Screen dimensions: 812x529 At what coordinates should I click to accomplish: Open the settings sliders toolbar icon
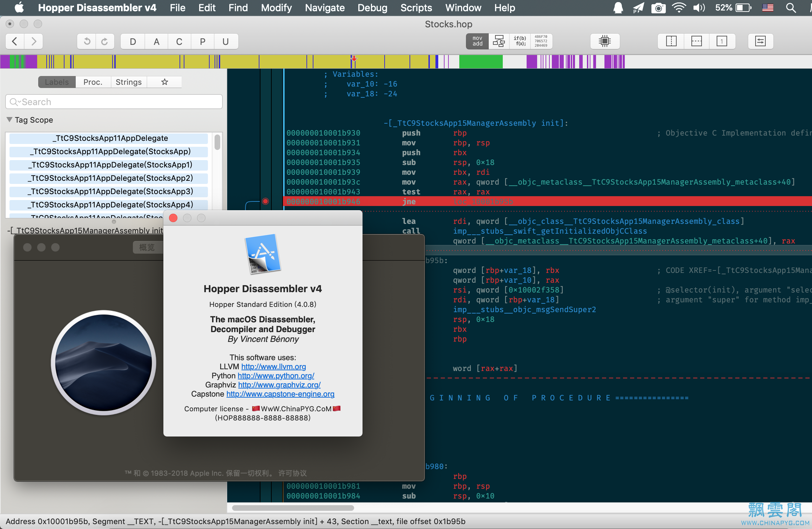(760, 41)
